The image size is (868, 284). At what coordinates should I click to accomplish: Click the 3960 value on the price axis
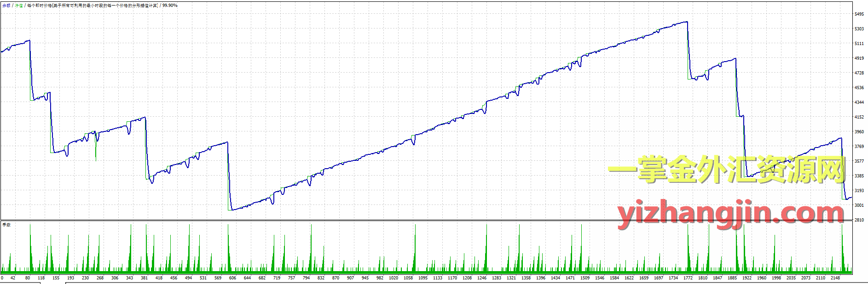pyautogui.click(x=859, y=132)
